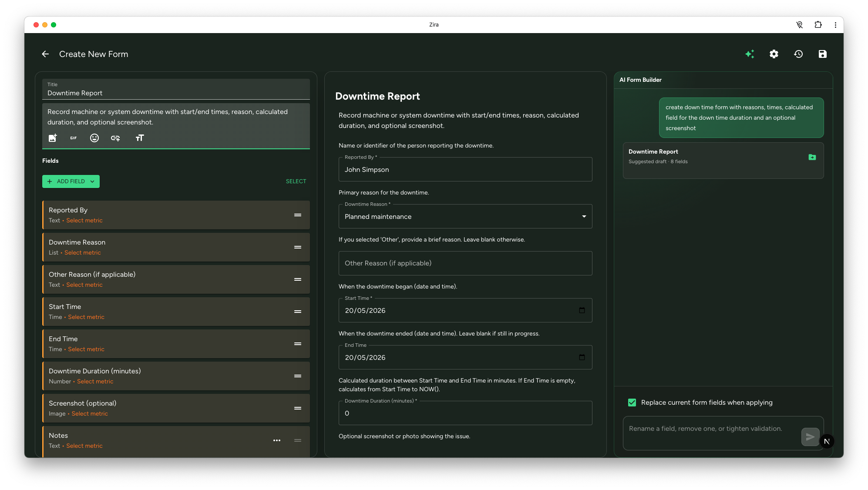Image resolution: width=868 pixels, height=490 pixels.
Task: Open Add Field dropdown
Action: 71,181
